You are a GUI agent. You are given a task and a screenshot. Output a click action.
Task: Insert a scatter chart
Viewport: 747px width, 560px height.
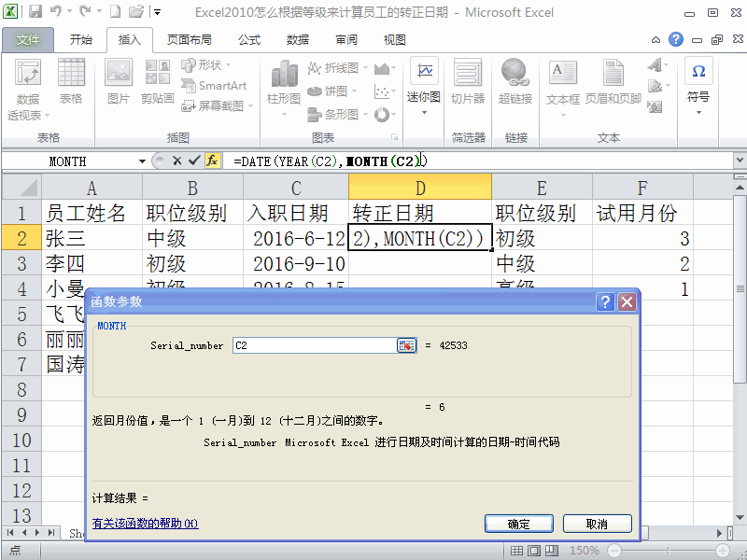coord(385,91)
